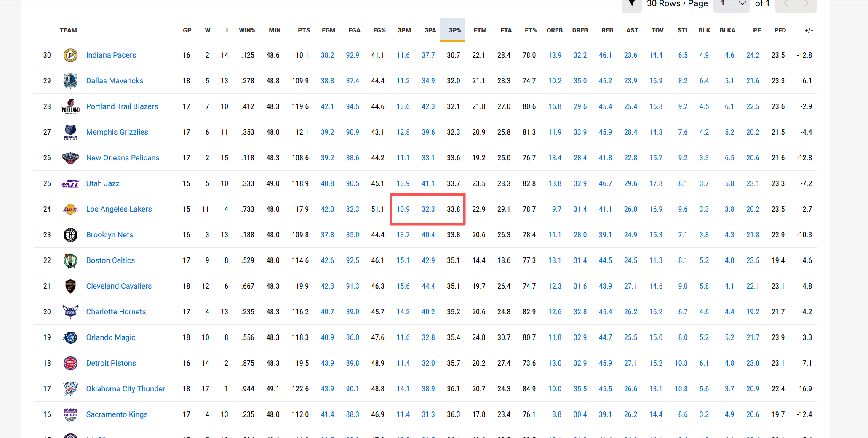Click the Oklahoma City Thunder logo
This screenshot has height=438, width=868.
click(x=70, y=389)
